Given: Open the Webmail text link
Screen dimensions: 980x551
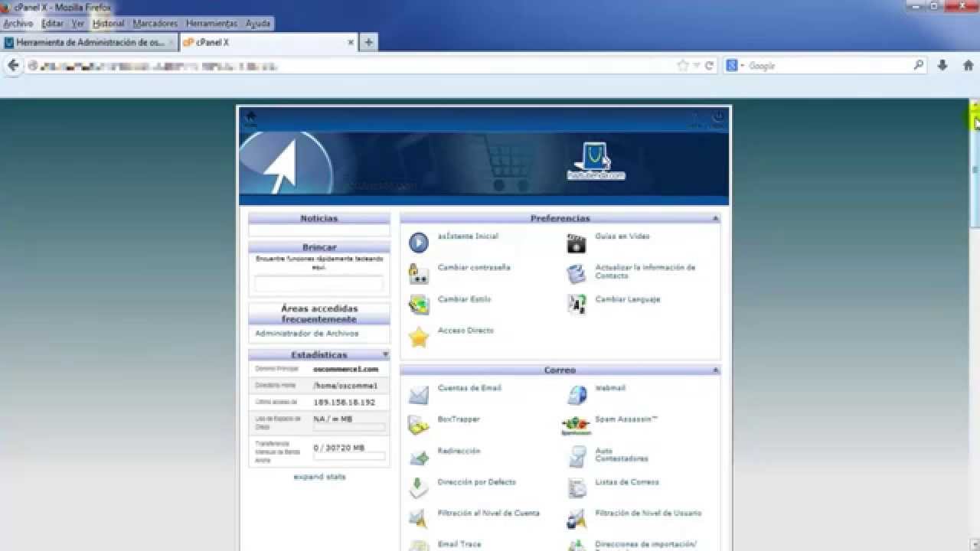Looking at the screenshot, I should (610, 388).
